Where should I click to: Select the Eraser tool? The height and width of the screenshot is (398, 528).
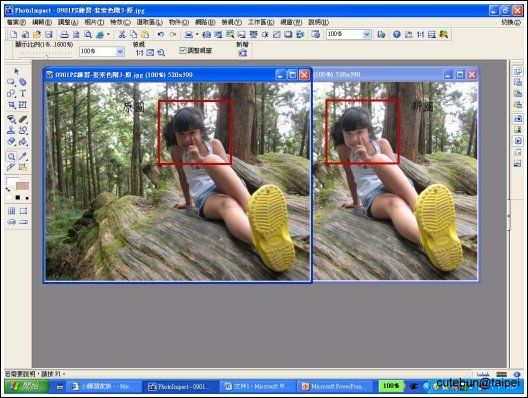(11, 141)
